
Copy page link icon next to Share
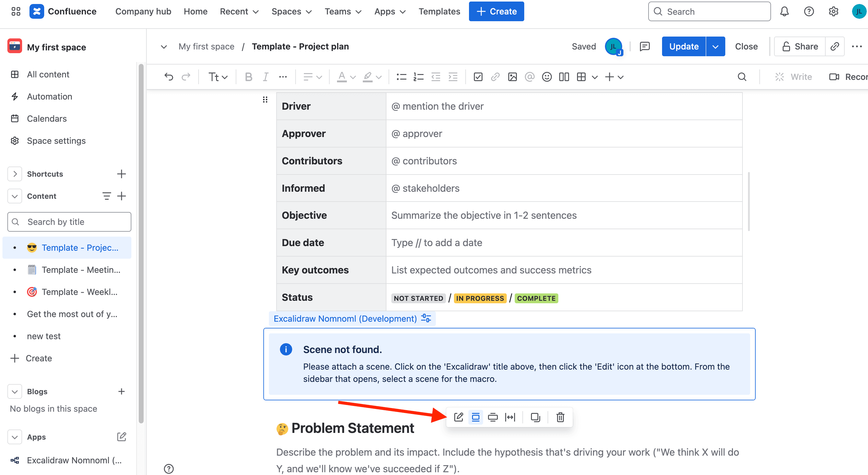[x=835, y=47]
